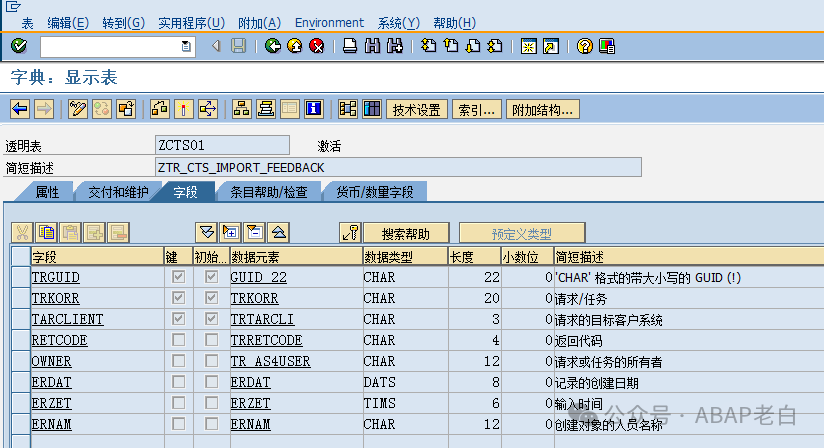
Task: Click the red Cancel icon
Action: [317, 46]
